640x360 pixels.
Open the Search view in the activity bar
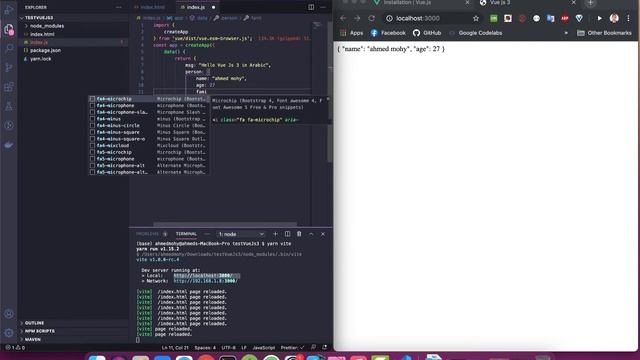pyautogui.click(x=9, y=49)
